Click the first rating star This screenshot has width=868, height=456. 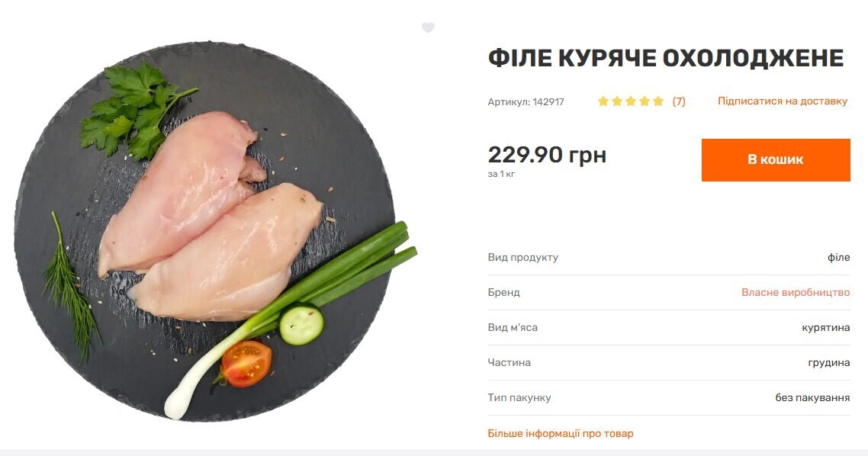coord(603,101)
